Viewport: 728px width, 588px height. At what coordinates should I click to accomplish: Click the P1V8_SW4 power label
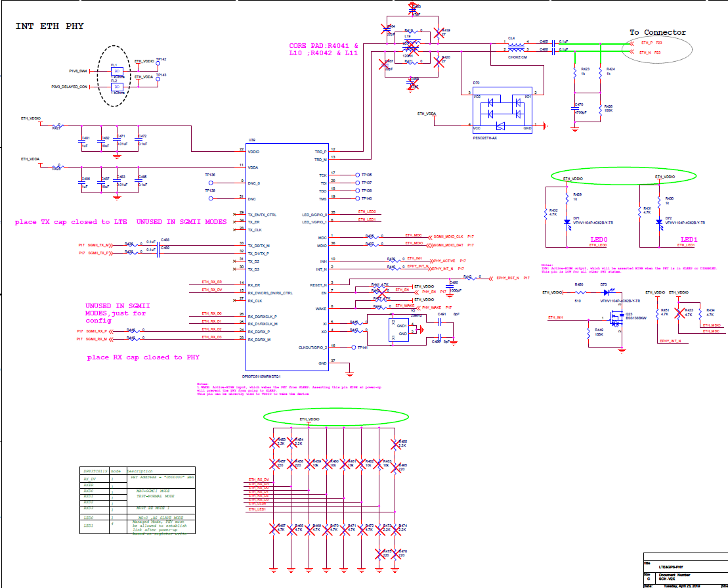click(x=78, y=71)
